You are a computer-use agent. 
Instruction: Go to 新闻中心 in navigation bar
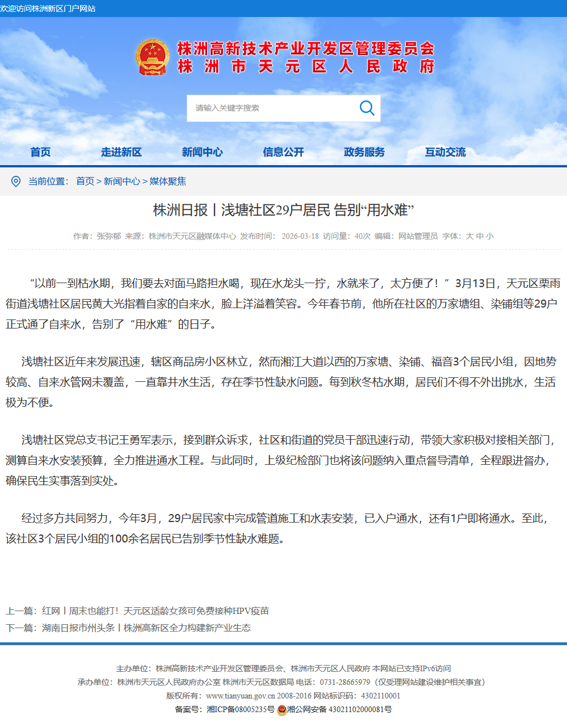pos(202,152)
